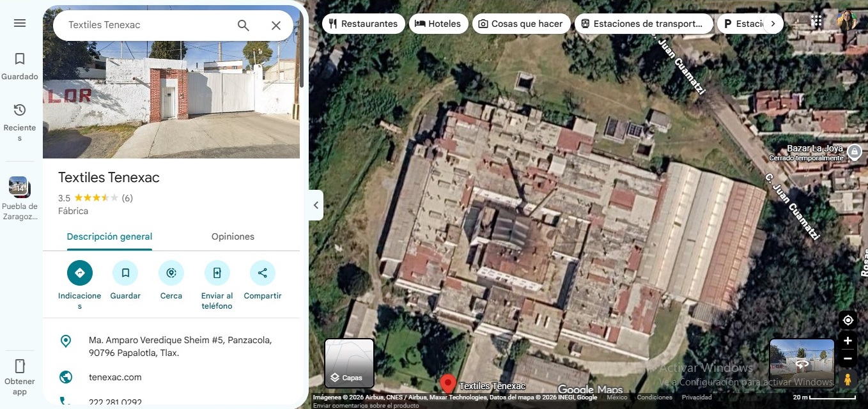Save place with Guardar icon
The image size is (868, 409).
[x=125, y=273]
